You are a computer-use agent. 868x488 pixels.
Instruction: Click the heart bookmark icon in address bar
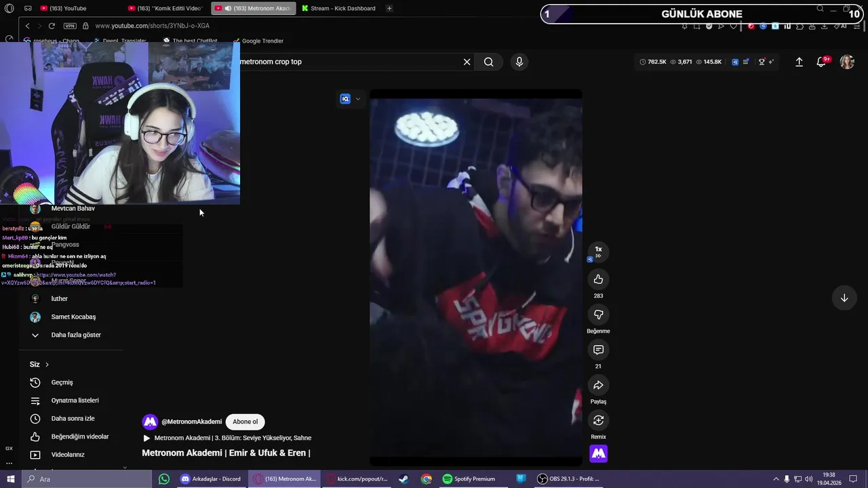[x=733, y=26]
